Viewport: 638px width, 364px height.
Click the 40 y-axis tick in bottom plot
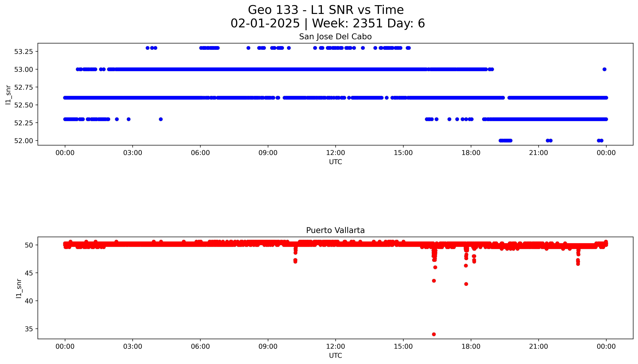click(x=29, y=301)
